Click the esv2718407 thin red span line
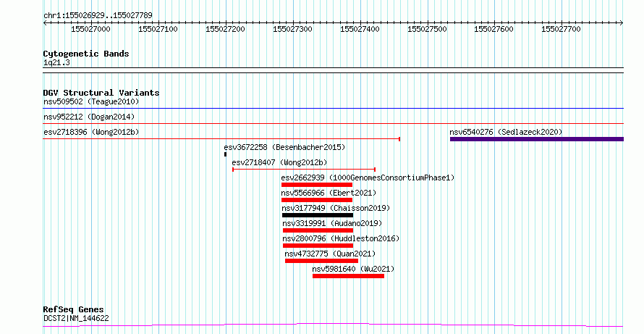The width and height of the screenshot is (644, 334). [304, 170]
